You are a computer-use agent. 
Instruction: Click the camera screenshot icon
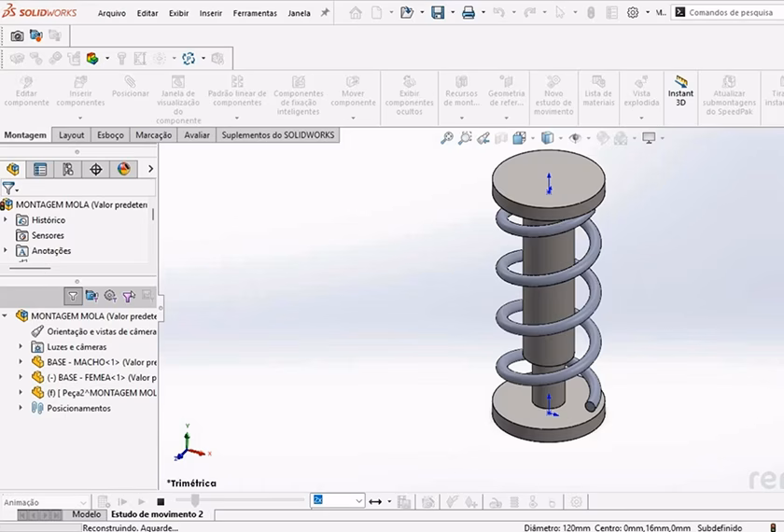[17, 35]
